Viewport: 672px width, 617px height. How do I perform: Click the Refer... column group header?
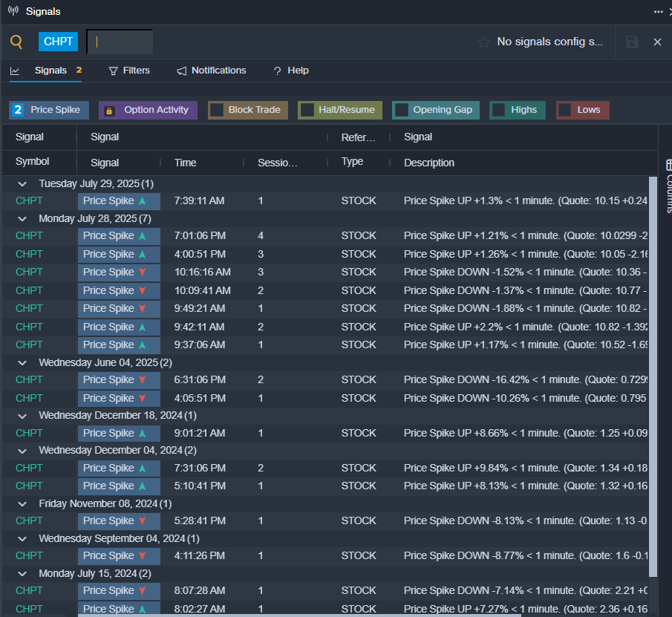[359, 137]
